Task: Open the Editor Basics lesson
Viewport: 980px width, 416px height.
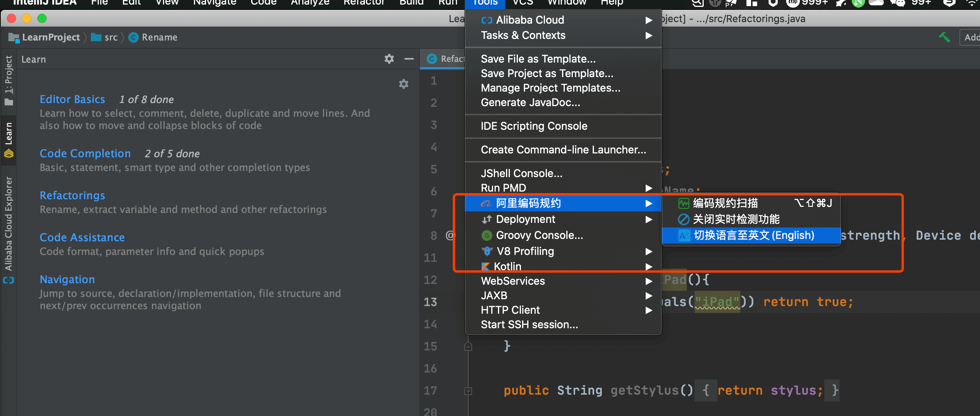Action: [x=72, y=99]
